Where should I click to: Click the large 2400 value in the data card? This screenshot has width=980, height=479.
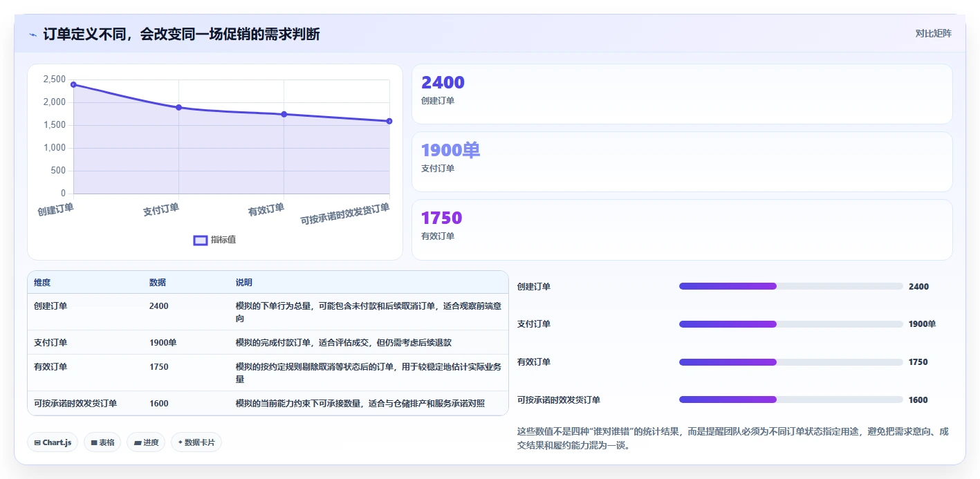point(443,83)
